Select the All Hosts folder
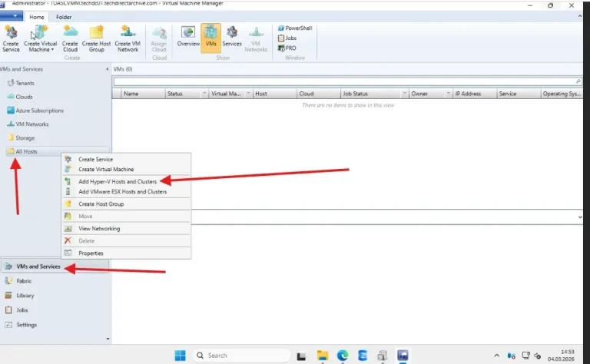Screen dimensions: 590x364 coord(22,151)
